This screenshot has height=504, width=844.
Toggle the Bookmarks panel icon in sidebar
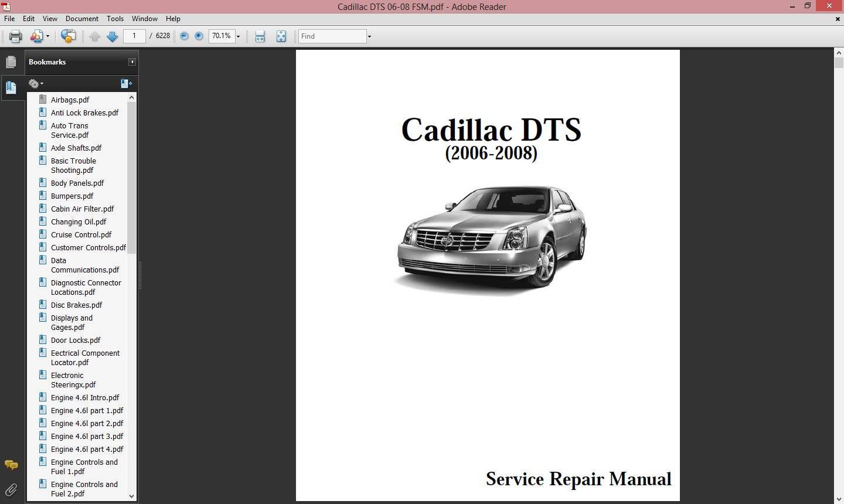pos(11,88)
